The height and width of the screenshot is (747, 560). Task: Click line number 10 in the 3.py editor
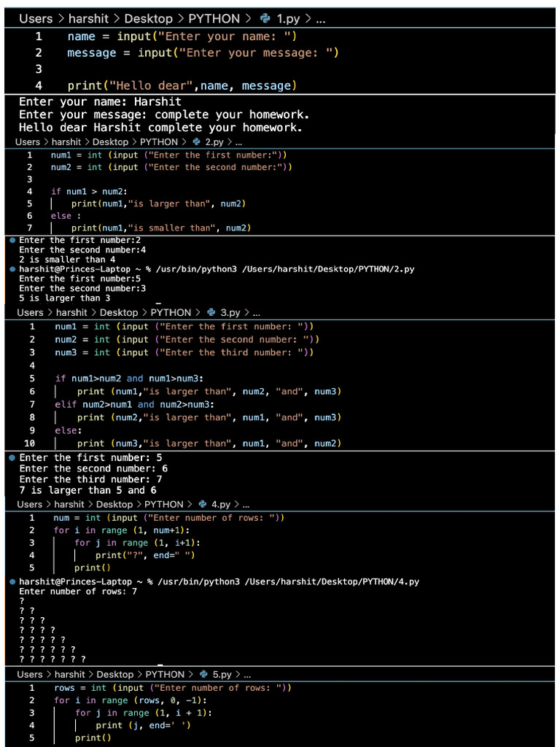click(x=29, y=444)
